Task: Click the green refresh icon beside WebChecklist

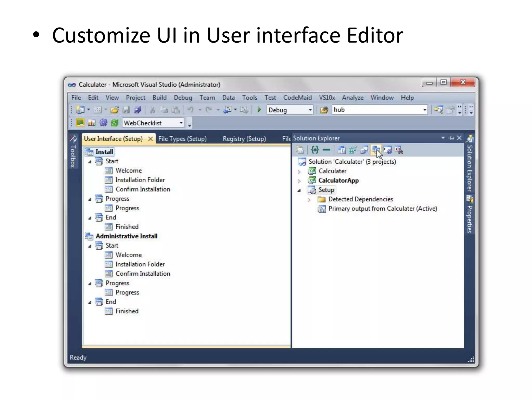Action: point(115,123)
